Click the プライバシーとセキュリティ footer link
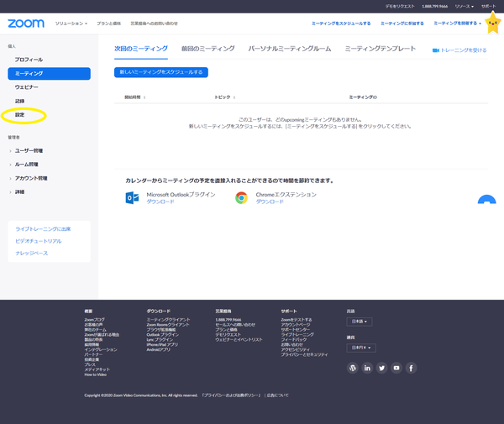Viewport: 504px width, 424px height. [304, 354]
